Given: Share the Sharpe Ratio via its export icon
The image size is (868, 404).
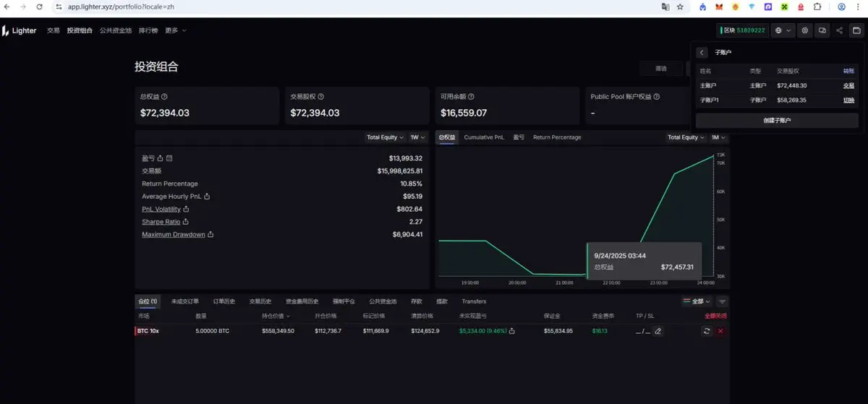Looking at the screenshot, I should click(186, 222).
